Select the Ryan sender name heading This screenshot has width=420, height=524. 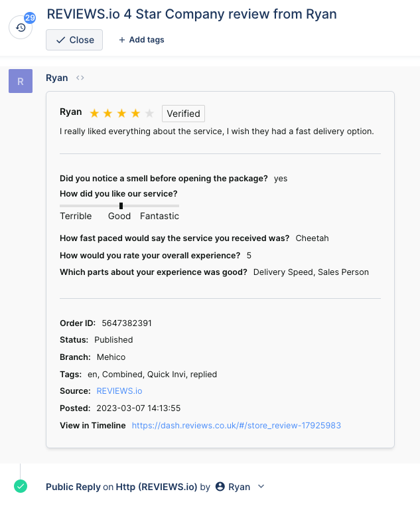[57, 78]
